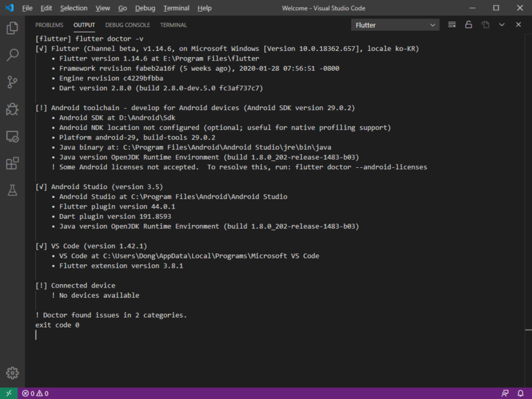Open the Test flask view
The image size is (532, 399).
point(12,191)
